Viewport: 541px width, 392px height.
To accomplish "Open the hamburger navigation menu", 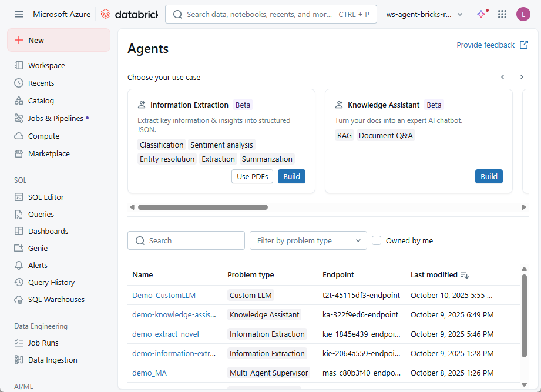I will click(x=19, y=14).
